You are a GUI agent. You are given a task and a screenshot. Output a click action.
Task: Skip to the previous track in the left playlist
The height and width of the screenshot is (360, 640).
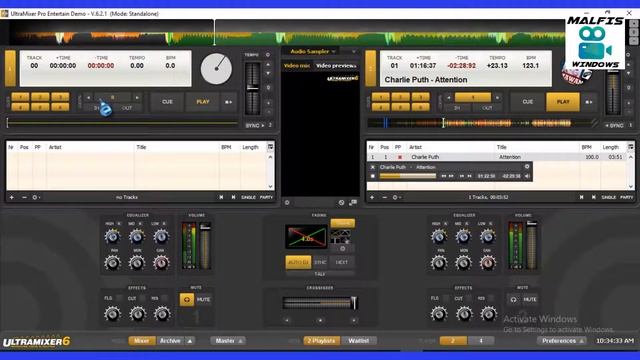click(x=221, y=197)
